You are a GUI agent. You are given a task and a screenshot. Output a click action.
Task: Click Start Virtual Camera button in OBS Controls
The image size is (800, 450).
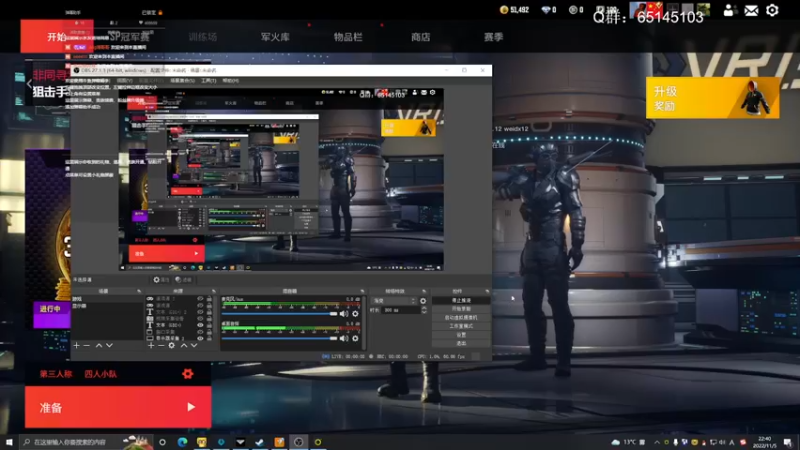461,318
